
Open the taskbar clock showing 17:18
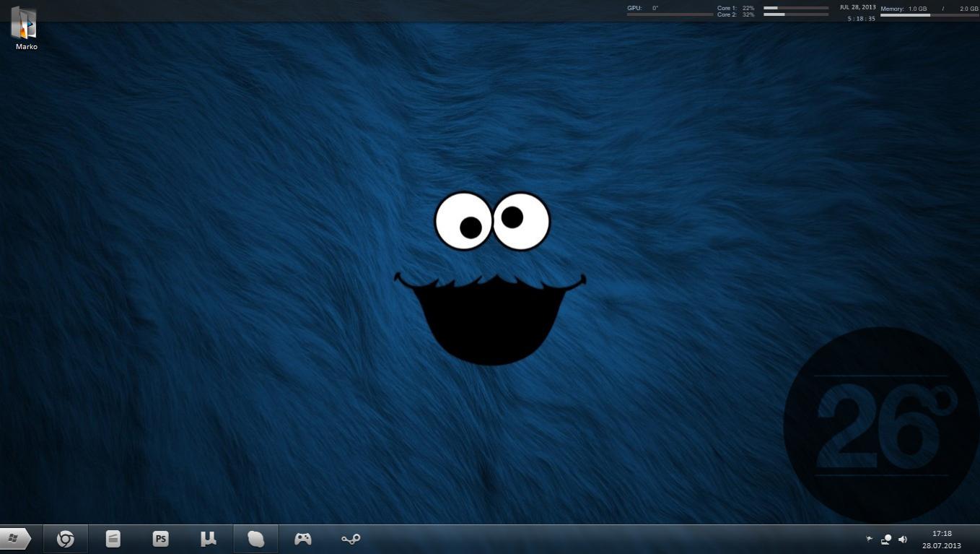942,534
